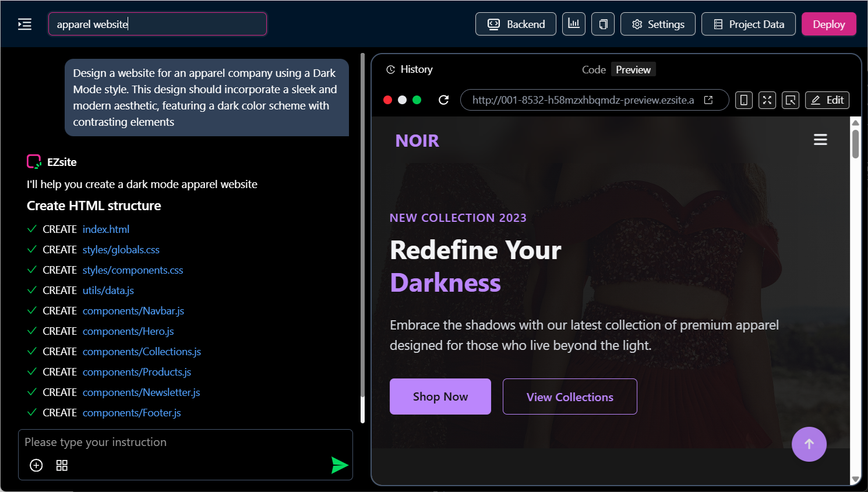Screen dimensions: 868x492
Task: Toggle the sidebar menu icon
Action: (24, 24)
